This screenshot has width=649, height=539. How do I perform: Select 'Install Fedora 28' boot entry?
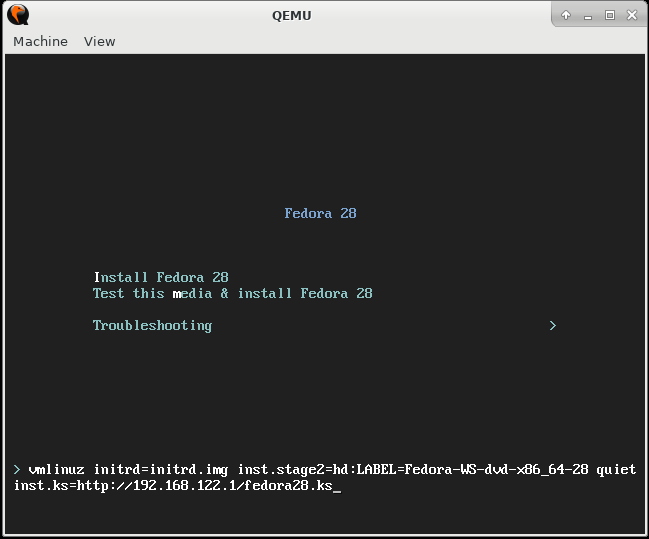click(x=161, y=277)
